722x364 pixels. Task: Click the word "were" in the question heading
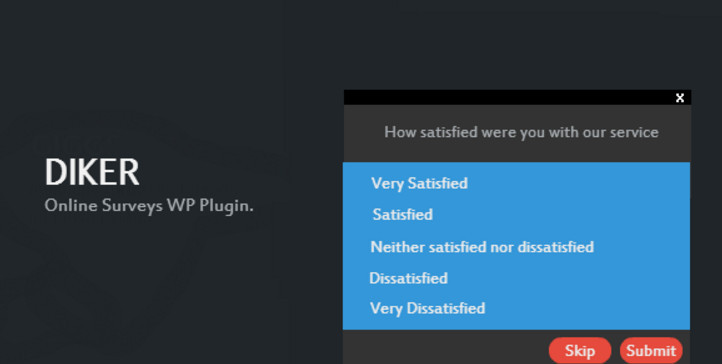coord(499,133)
